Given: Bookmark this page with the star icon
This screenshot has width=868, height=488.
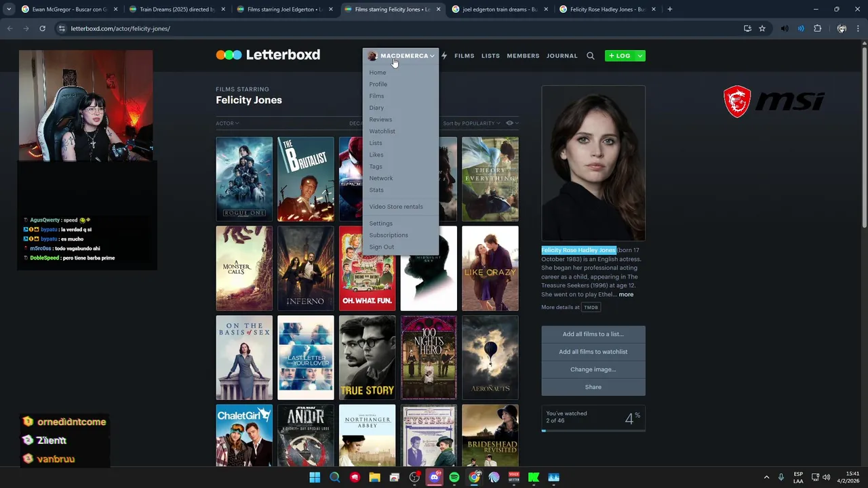Looking at the screenshot, I should pyautogui.click(x=762, y=28).
